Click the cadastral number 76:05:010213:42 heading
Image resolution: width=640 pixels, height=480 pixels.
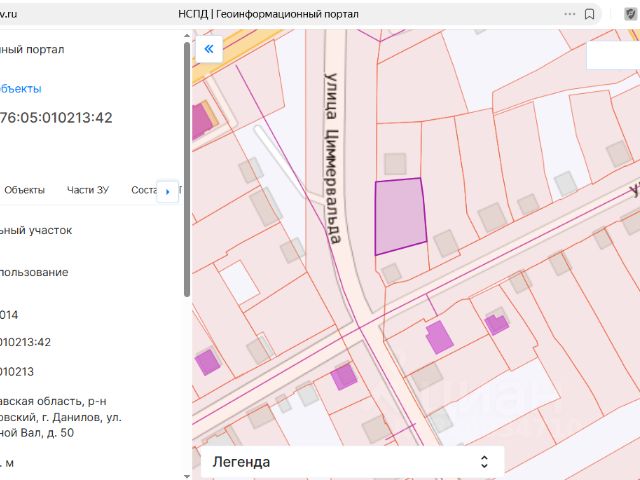pyautogui.click(x=56, y=118)
